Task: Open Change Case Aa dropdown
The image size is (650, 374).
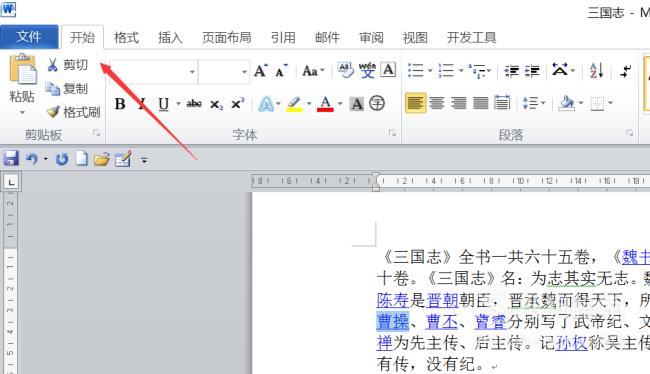Action: pyautogui.click(x=313, y=71)
